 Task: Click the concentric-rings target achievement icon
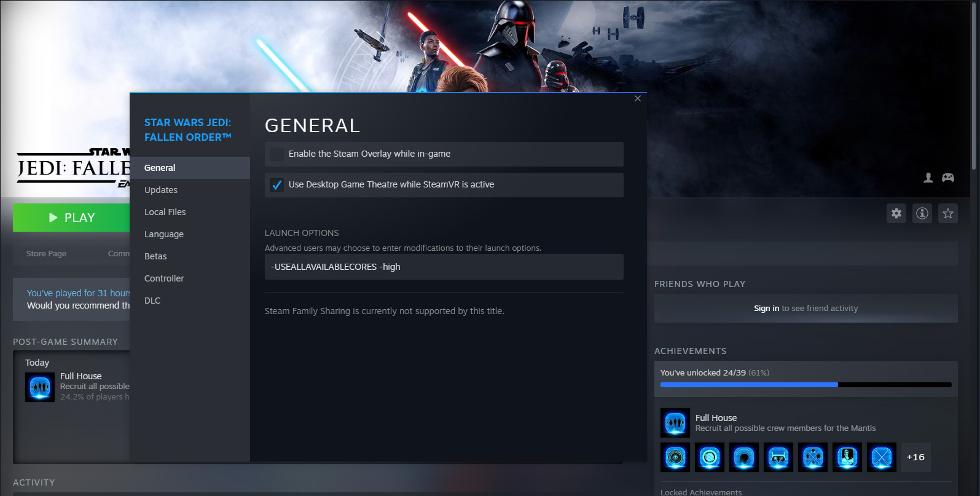tap(675, 457)
